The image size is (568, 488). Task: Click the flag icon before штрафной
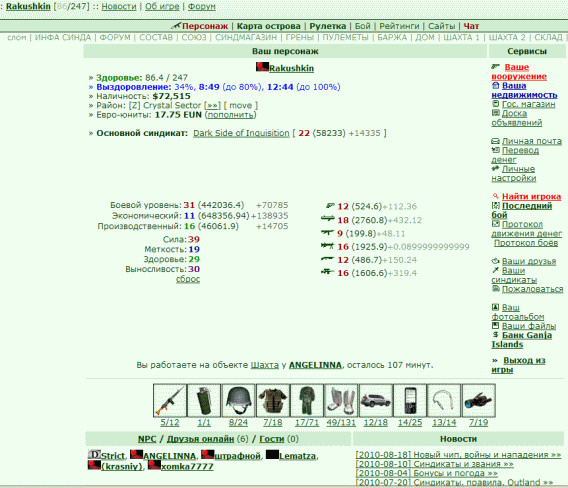(x=208, y=454)
